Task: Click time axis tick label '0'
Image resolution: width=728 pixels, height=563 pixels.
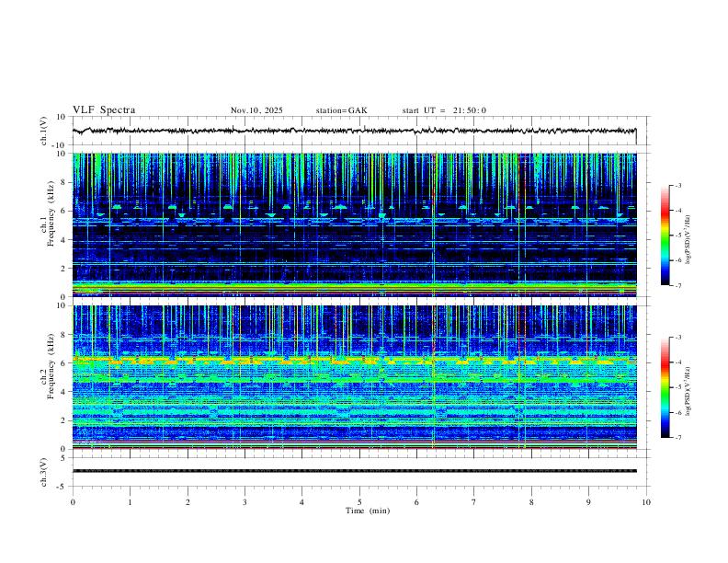Action: [73, 502]
